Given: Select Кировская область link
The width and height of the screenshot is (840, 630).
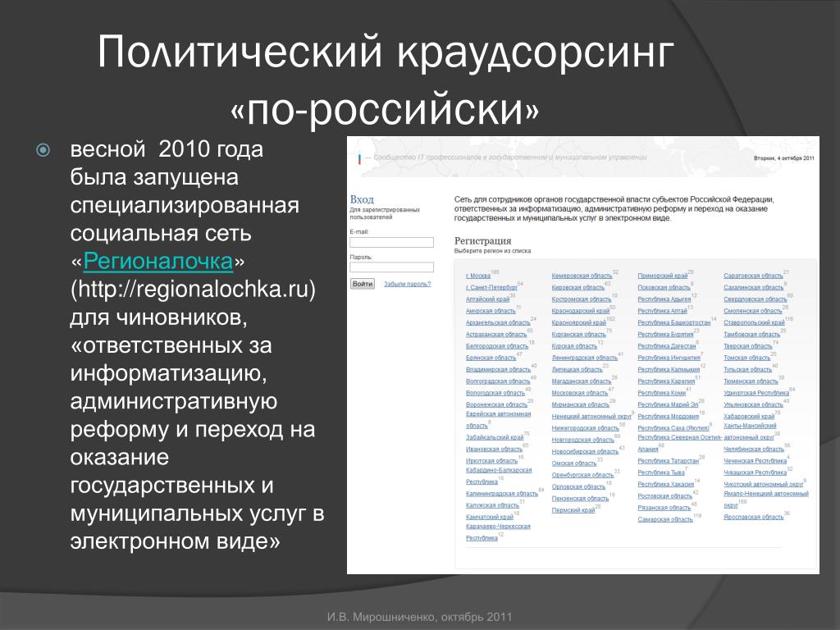Looking at the screenshot, I should pyautogui.click(x=577, y=288).
